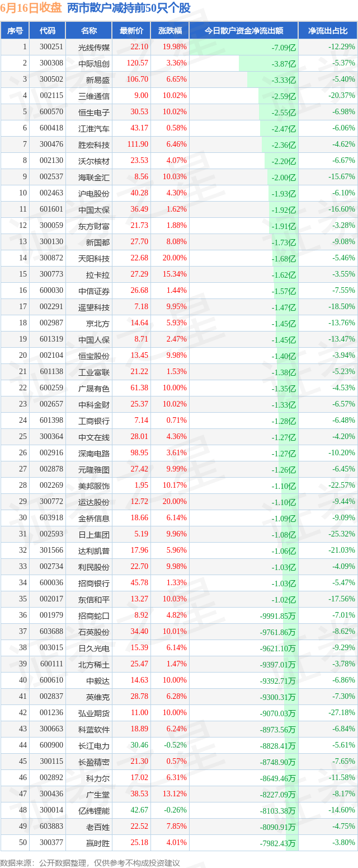The image size is (358, 868).
Task: Click the 代码 column header
Action: pyautogui.click(x=48, y=31)
